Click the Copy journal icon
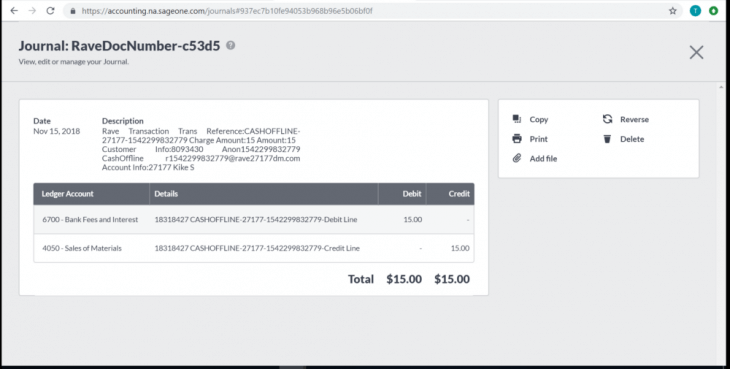The width and height of the screenshot is (730, 369). coord(517,119)
